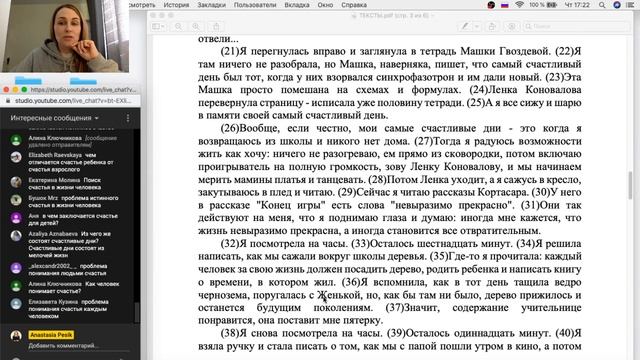The image size is (640, 360).
Task: Open Notification Center list icon
Action: (630, 5)
